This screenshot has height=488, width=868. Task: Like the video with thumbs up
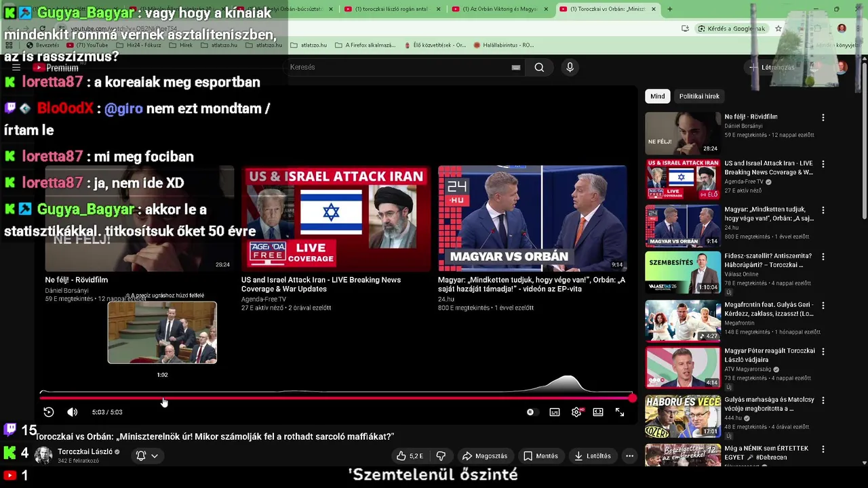click(x=410, y=456)
